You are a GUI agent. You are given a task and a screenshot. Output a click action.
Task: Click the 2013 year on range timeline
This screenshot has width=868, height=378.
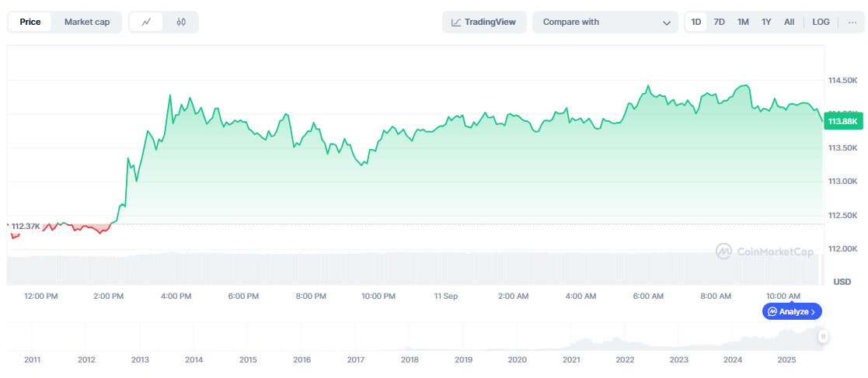(140, 360)
